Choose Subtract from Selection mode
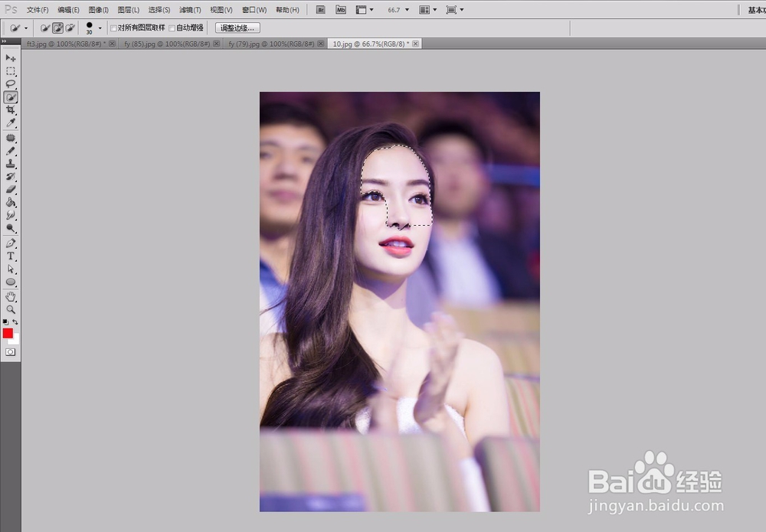The width and height of the screenshot is (766, 532). click(x=70, y=28)
